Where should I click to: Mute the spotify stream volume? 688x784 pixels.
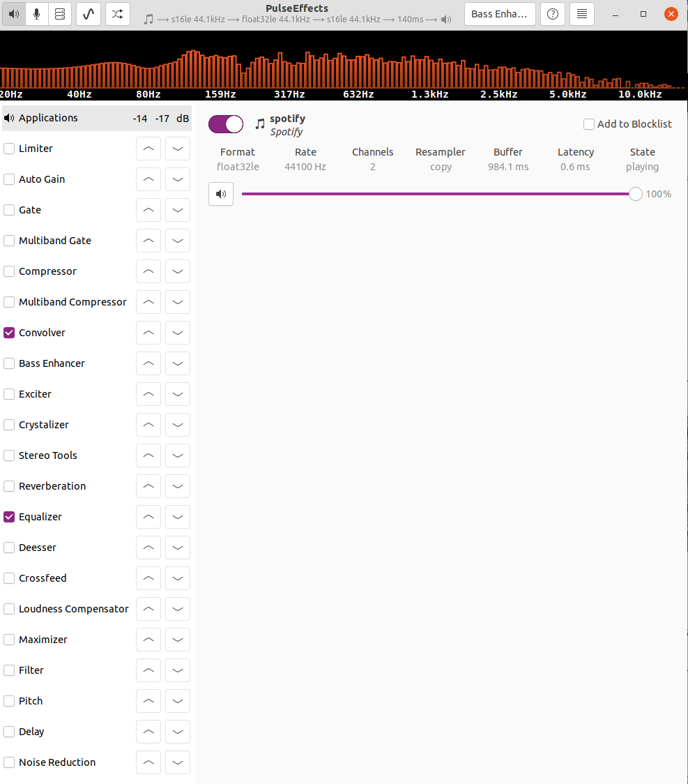(x=221, y=194)
